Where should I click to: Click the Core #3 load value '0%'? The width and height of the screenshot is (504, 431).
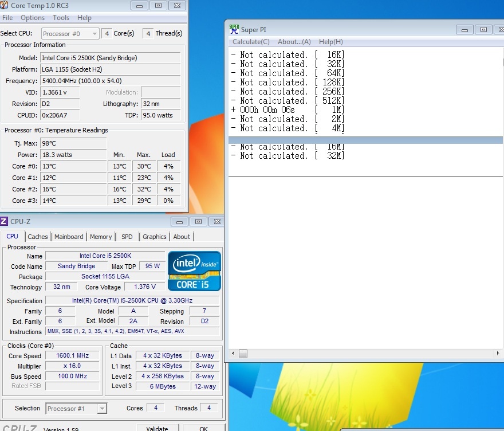click(x=168, y=201)
